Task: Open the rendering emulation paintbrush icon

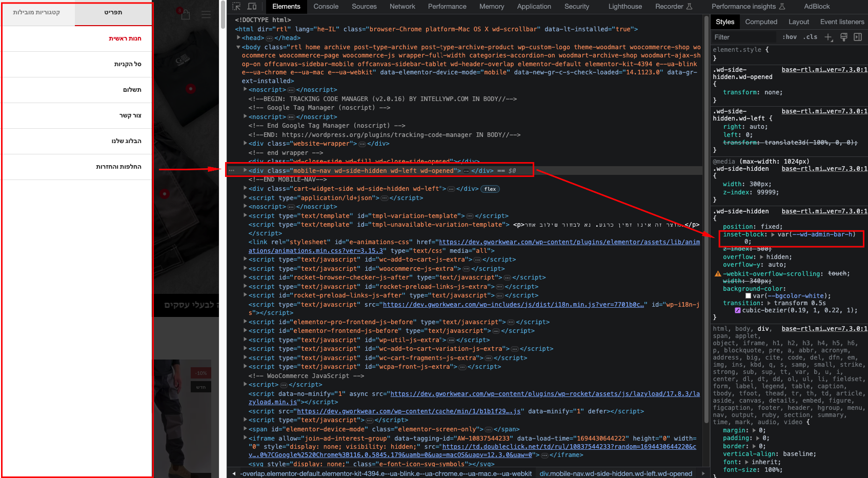Action: pos(843,37)
